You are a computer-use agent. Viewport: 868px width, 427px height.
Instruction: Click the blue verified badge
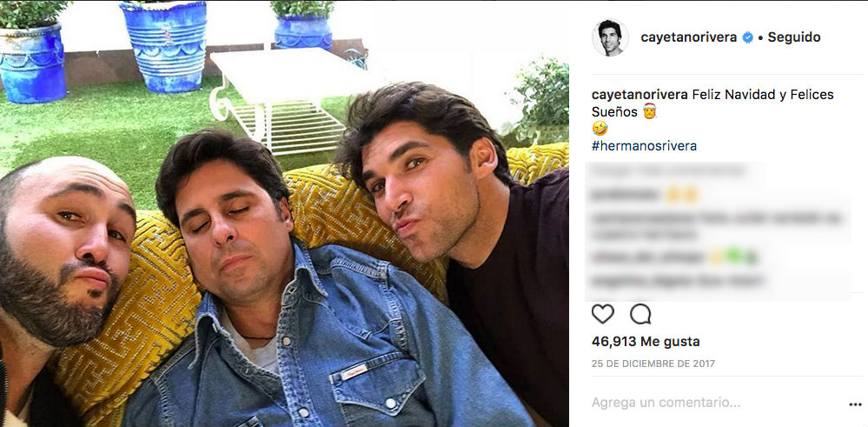[748, 37]
